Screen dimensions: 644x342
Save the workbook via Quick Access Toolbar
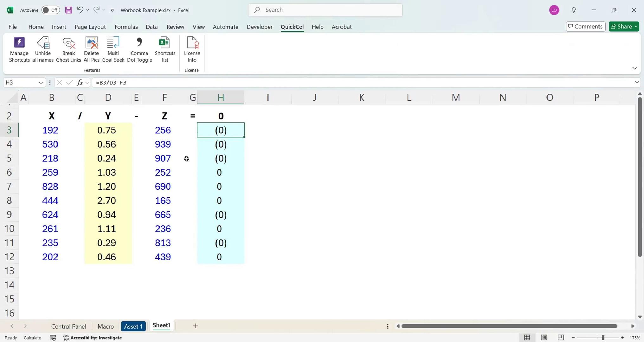pyautogui.click(x=68, y=10)
